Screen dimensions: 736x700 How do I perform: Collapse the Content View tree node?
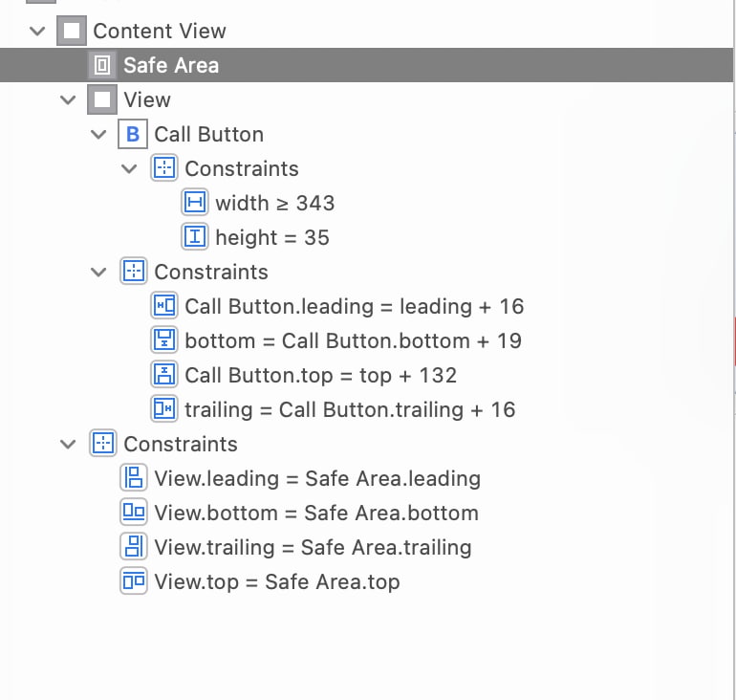[37, 31]
